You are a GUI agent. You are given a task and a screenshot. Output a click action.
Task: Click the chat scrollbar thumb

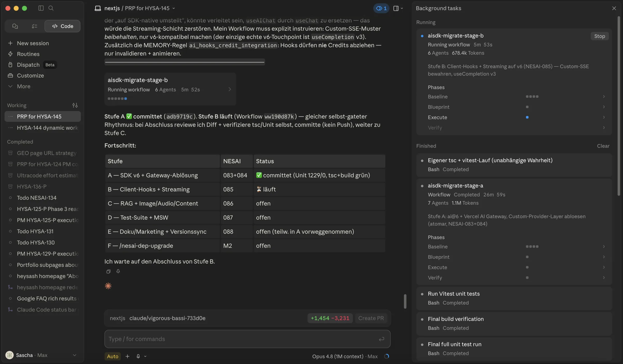[405, 301]
